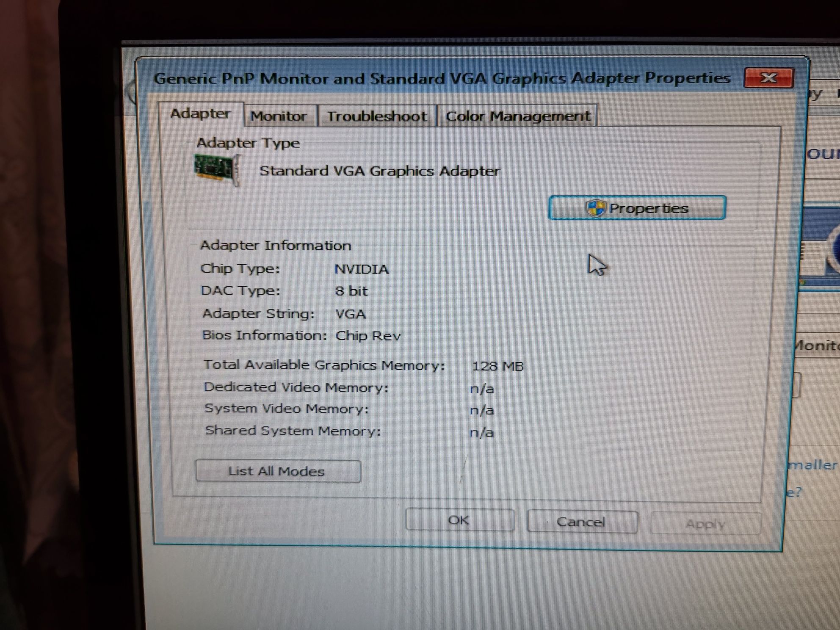This screenshot has height=630, width=840.
Task: Click the 'Total Available Graphics Memory:' label
Action: [324, 365]
